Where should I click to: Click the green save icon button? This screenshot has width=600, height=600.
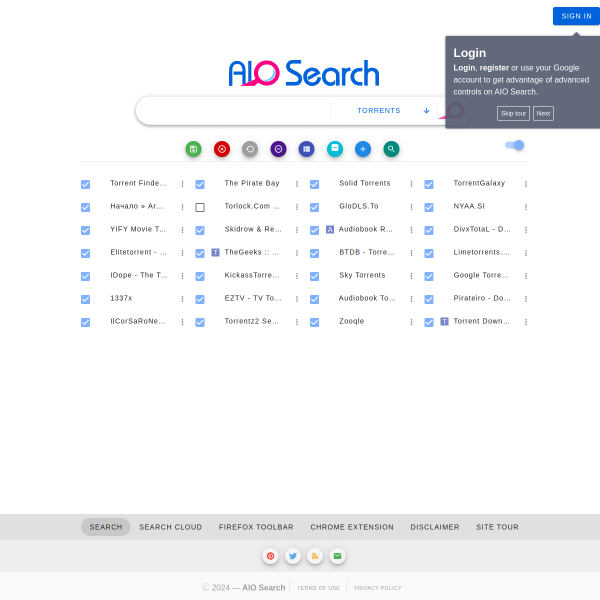(x=193, y=149)
